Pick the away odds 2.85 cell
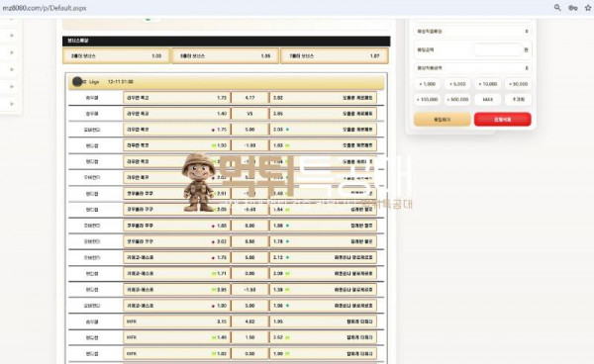Image resolution: width=594 pixels, height=364 pixels. pyautogui.click(x=323, y=114)
